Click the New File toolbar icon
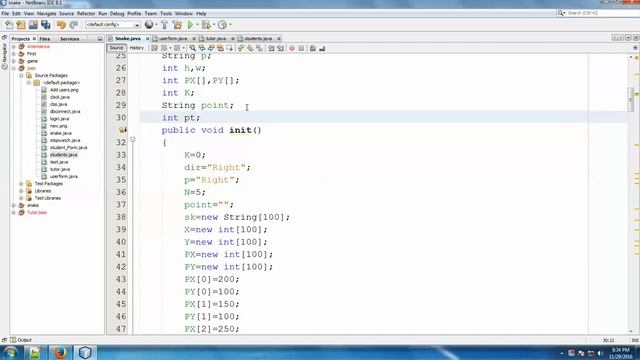Image resolution: width=640 pixels, height=360 pixels. [9, 25]
